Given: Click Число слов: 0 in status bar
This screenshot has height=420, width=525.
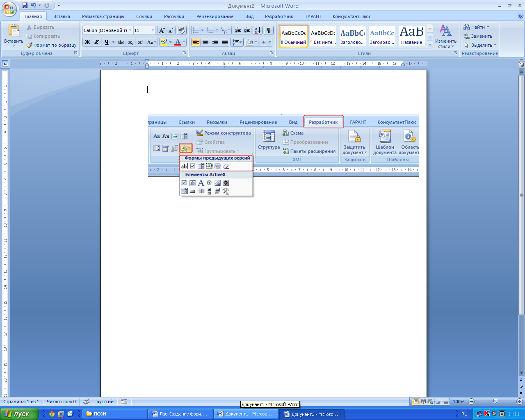Looking at the screenshot, I should (x=61, y=402).
